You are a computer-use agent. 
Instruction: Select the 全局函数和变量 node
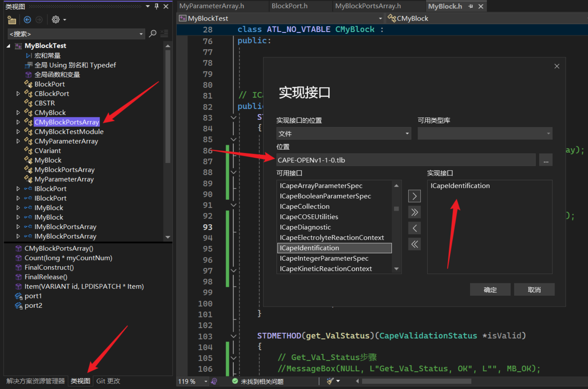(x=57, y=75)
